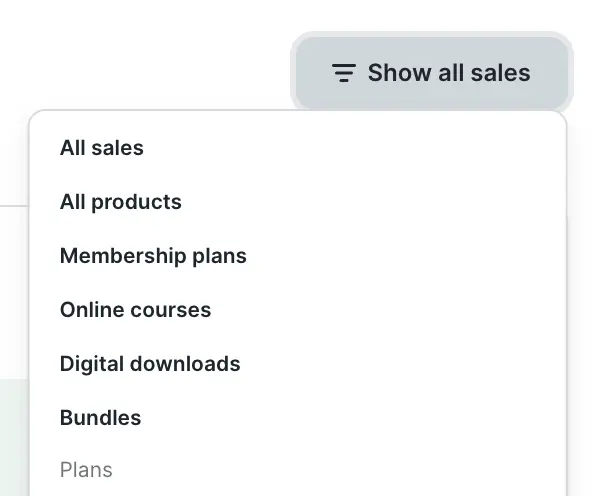Reset the filter to All sales
Image resolution: width=600 pixels, height=496 pixels.
102,148
